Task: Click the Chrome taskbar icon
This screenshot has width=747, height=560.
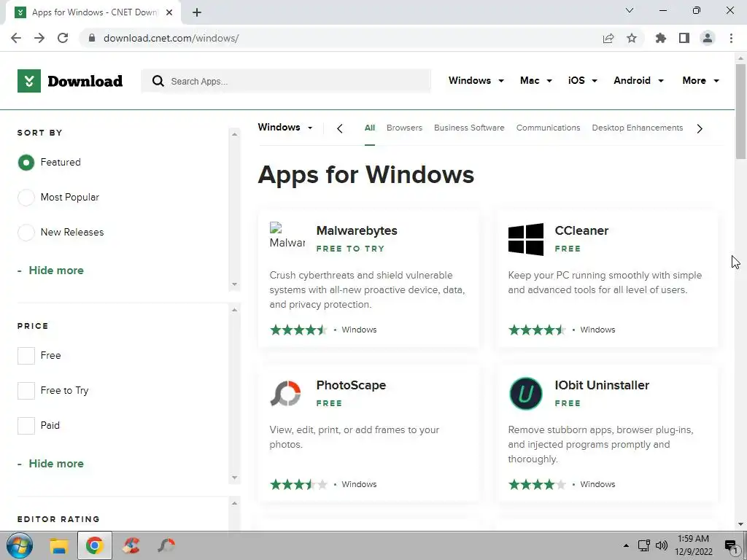Action: click(94, 545)
